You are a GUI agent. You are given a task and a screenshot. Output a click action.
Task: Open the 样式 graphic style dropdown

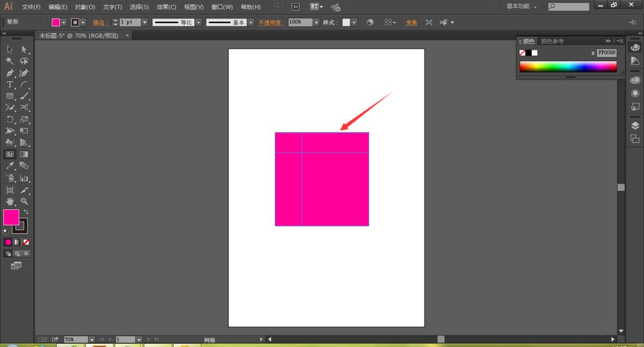354,22
